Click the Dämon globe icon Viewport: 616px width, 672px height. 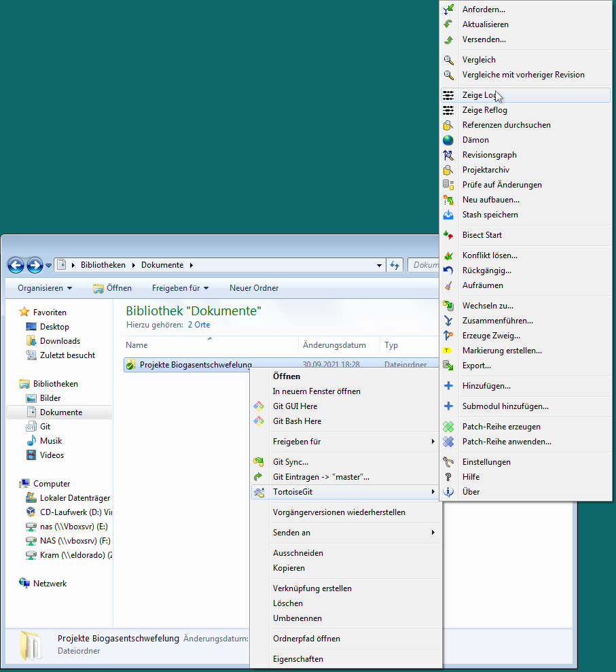pos(448,140)
